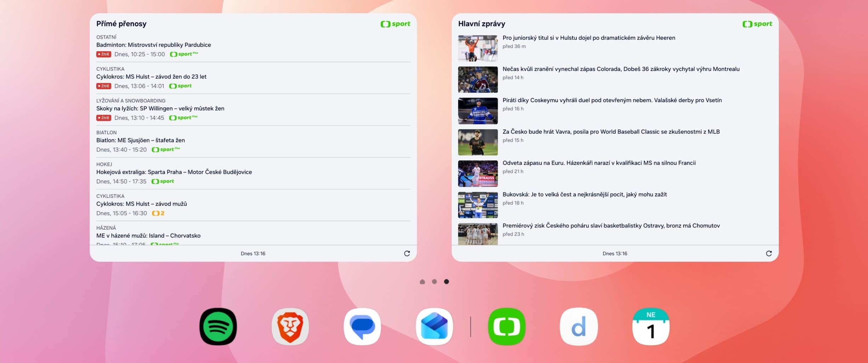Go to the first home screen page indicator
The height and width of the screenshot is (363, 868).
[422, 281]
